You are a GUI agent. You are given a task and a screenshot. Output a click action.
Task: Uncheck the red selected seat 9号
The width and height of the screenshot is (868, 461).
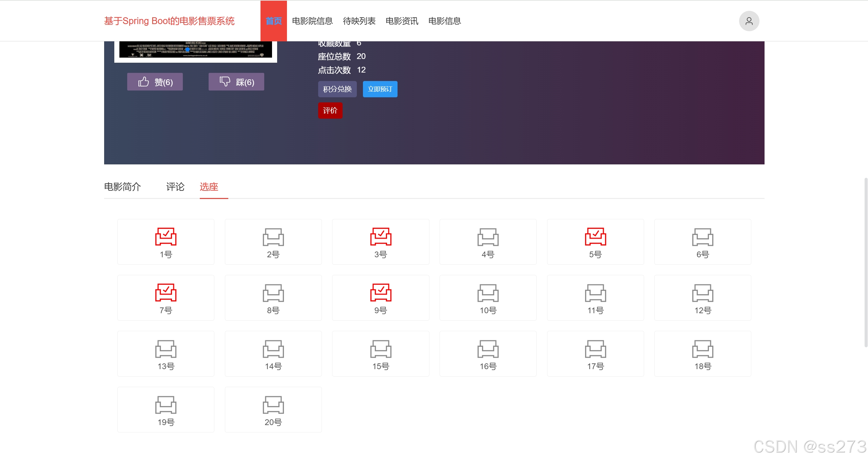tap(381, 293)
